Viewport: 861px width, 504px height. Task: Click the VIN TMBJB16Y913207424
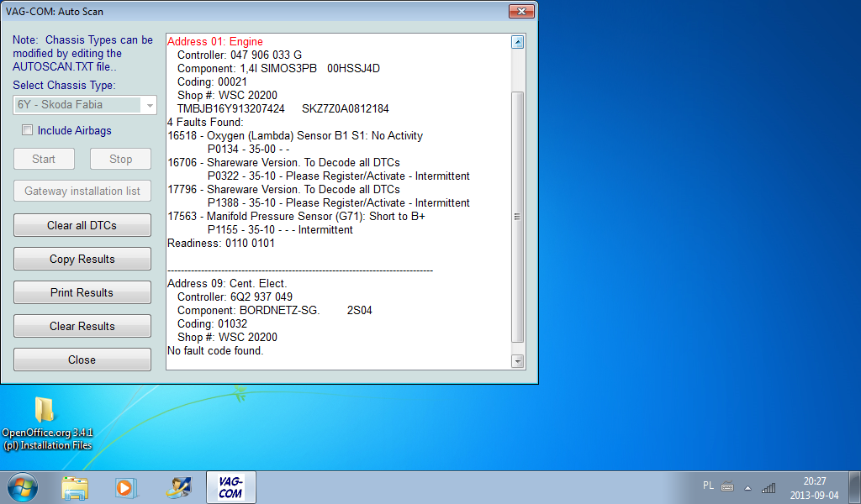pos(231,108)
